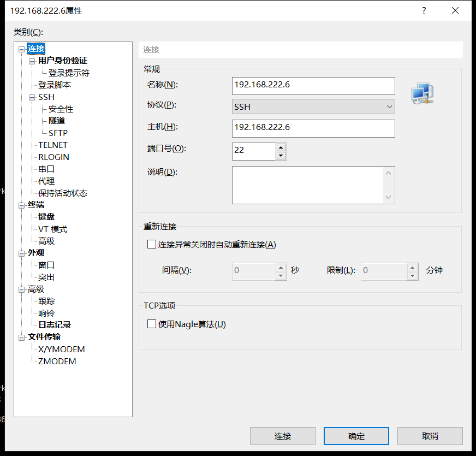Collapse the 外观 tree node
The height and width of the screenshot is (456, 476).
click(x=21, y=253)
